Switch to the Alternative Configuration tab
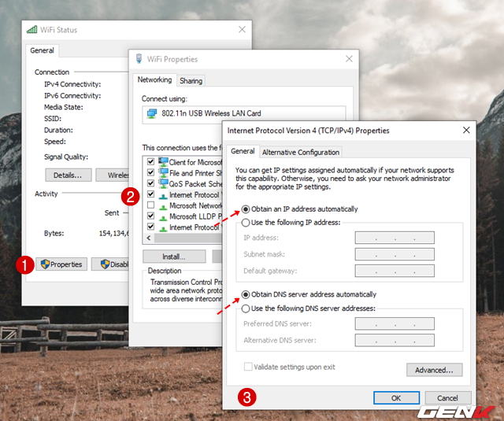504x421 pixels. 300,152
